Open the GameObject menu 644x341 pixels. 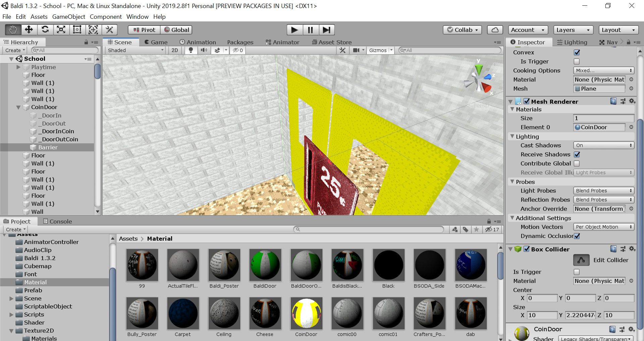point(68,16)
